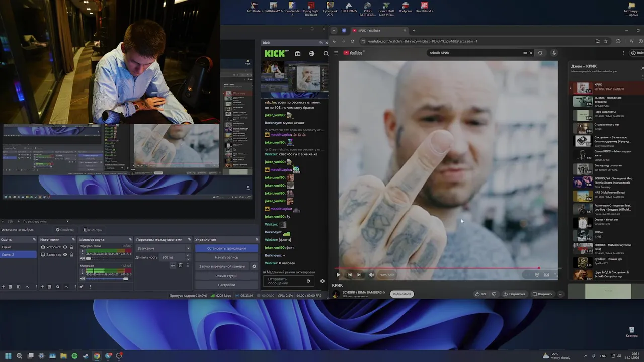The image size is (644, 362).
Task: Start YouTube voice search with microphone
Action: [554, 53]
